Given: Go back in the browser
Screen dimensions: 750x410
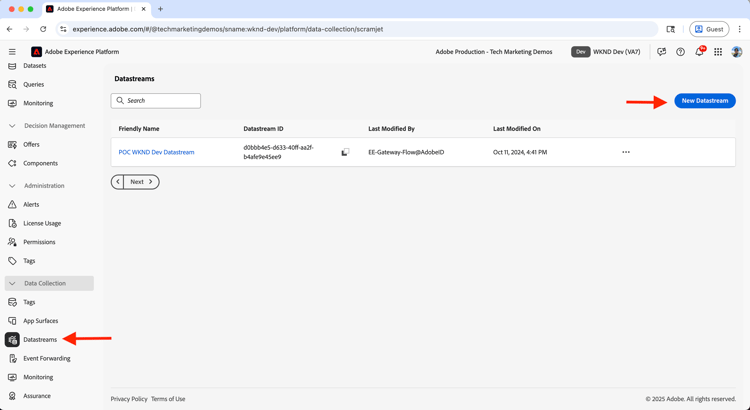Looking at the screenshot, I should click(10, 29).
